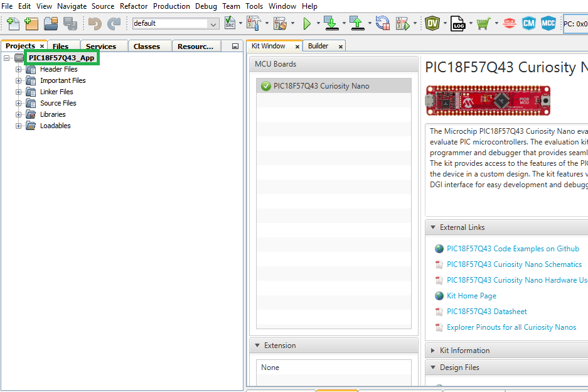The height and width of the screenshot is (392, 588).
Task: Switch to the Services tab
Action: click(100, 46)
